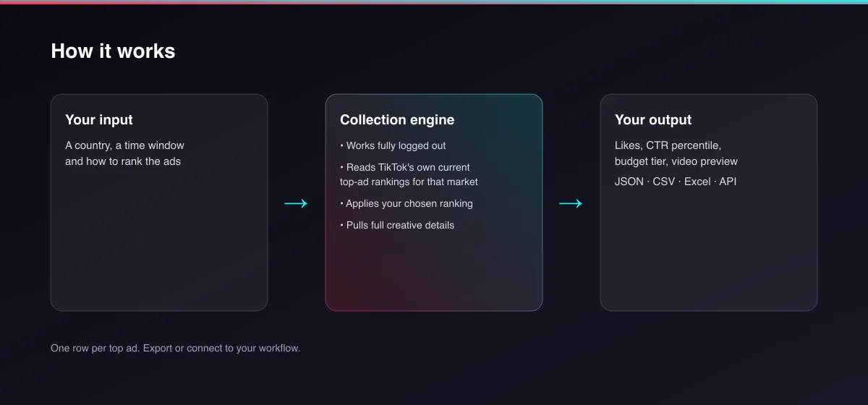The image size is (868, 405).
Task: Click the 'Works fully logged out' bullet
Action: tap(393, 145)
